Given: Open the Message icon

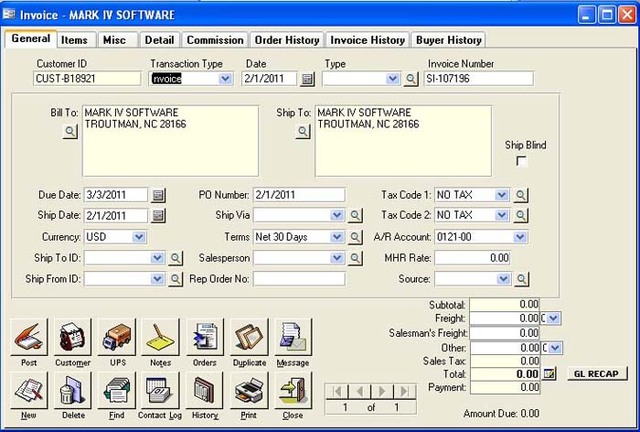Looking at the screenshot, I should (x=293, y=337).
